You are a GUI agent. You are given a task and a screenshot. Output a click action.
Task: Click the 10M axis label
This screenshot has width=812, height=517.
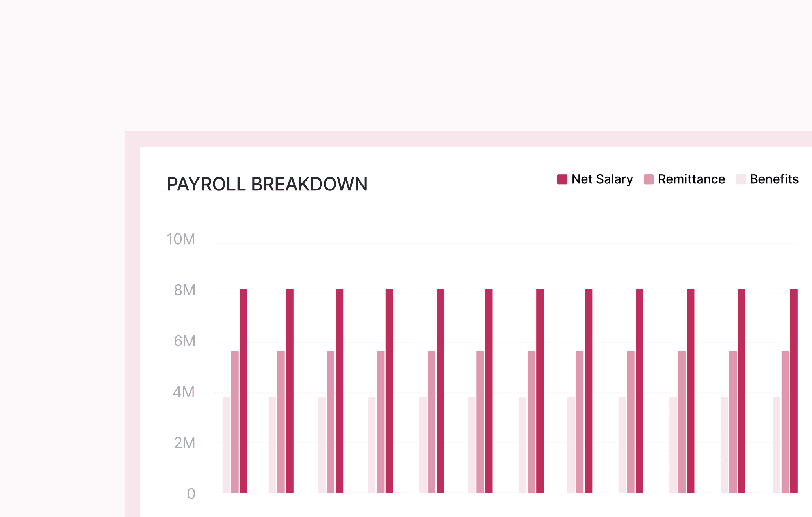pyautogui.click(x=180, y=239)
